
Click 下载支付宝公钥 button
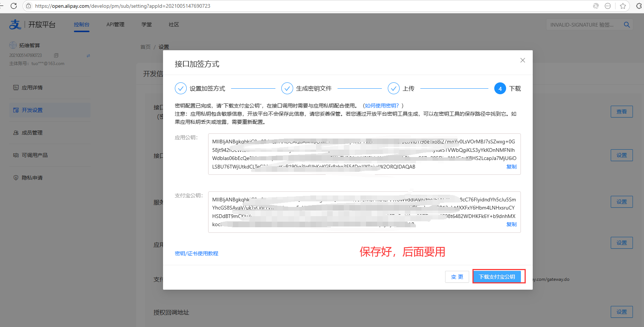[497, 277]
